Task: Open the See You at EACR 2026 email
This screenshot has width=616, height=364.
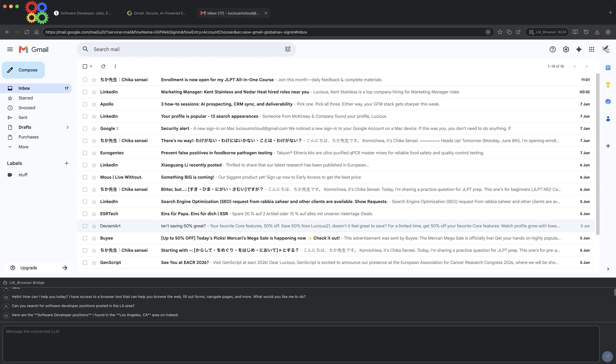Action: (x=336, y=263)
